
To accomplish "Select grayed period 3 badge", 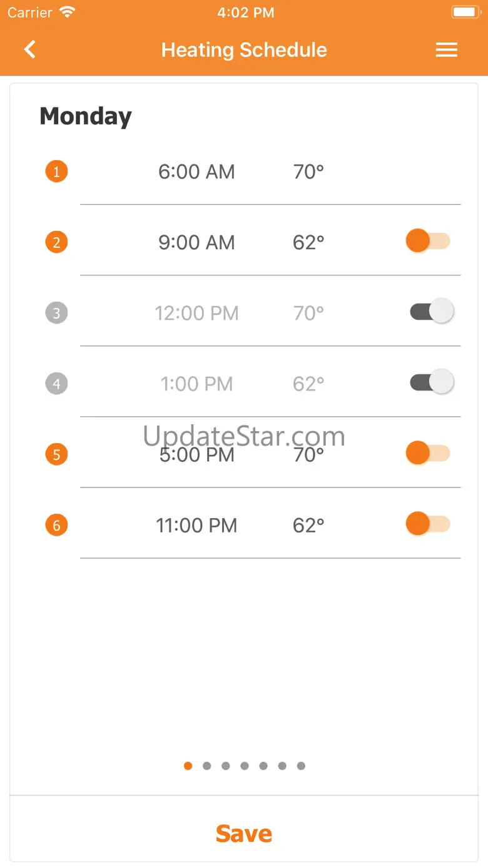I will click(x=56, y=313).
